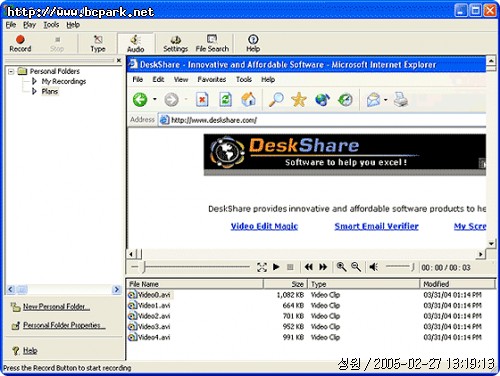Close the folder pane with the X
Image resolution: width=500 pixels, height=376 pixels.
119,60
